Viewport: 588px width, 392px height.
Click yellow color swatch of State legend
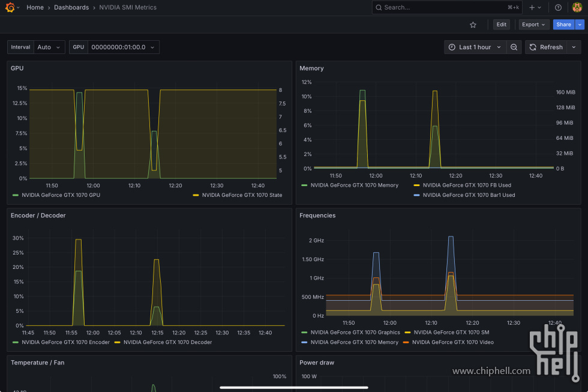[196, 195]
